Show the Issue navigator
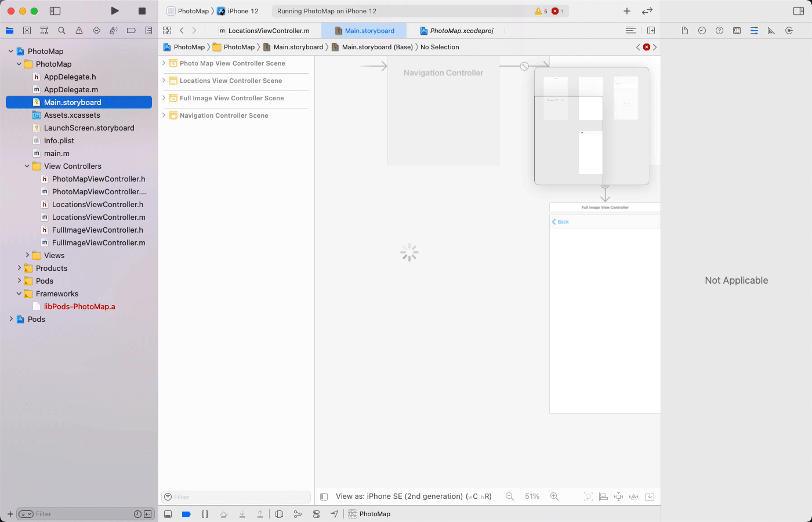This screenshot has width=812, height=522. pyautogui.click(x=79, y=30)
